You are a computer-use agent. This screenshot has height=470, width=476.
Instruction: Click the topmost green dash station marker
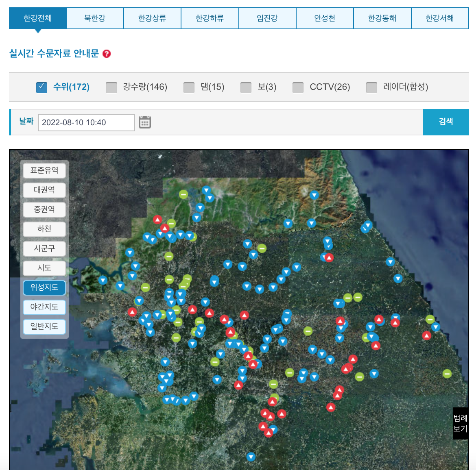183,194
